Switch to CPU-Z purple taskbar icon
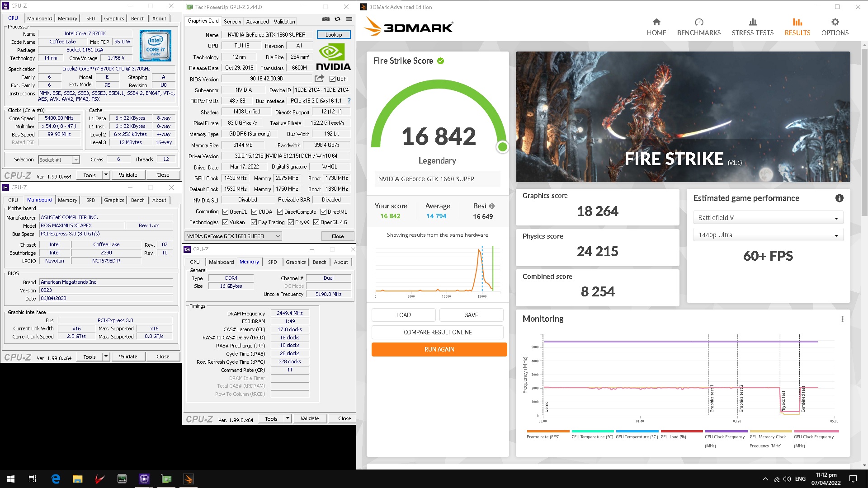 pos(144,479)
